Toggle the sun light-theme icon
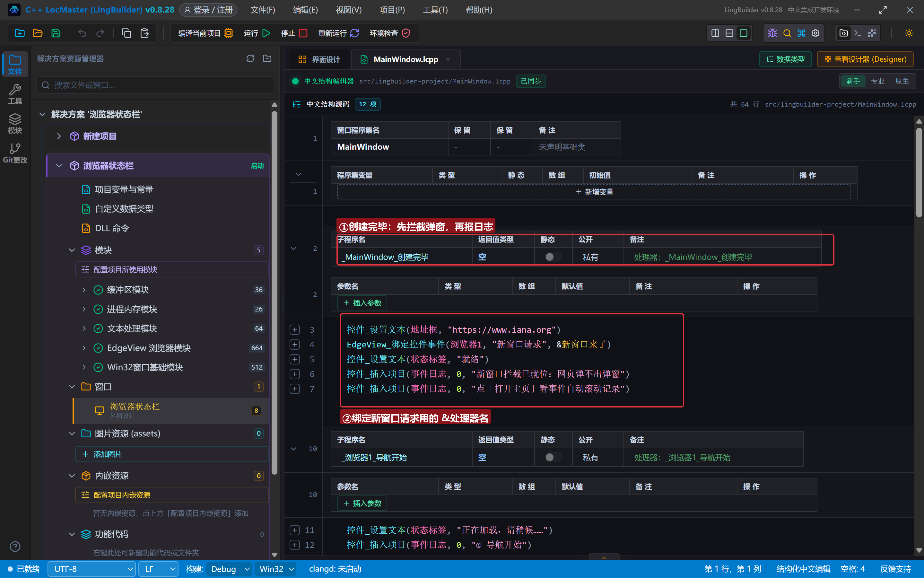Screen dimensions: 924x578 909,33
